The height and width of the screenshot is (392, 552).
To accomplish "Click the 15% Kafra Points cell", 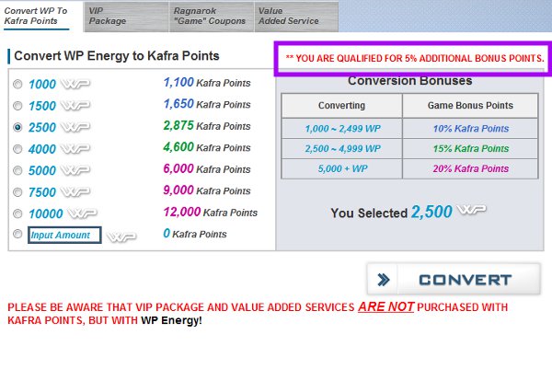I will pyautogui.click(x=471, y=149).
